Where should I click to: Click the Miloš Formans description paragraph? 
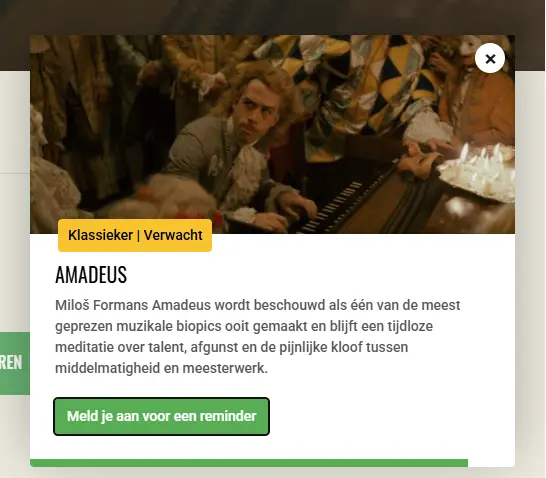(258, 337)
